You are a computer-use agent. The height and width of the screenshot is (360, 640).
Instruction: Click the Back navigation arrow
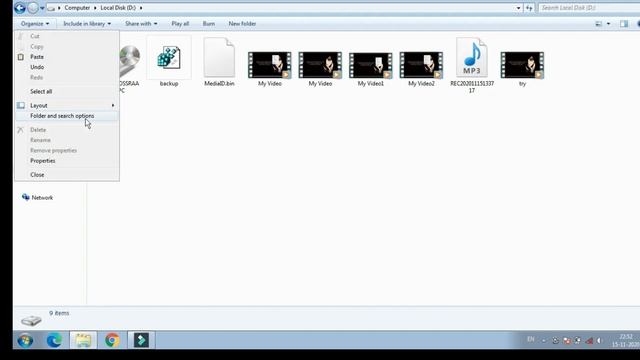point(20,8)
